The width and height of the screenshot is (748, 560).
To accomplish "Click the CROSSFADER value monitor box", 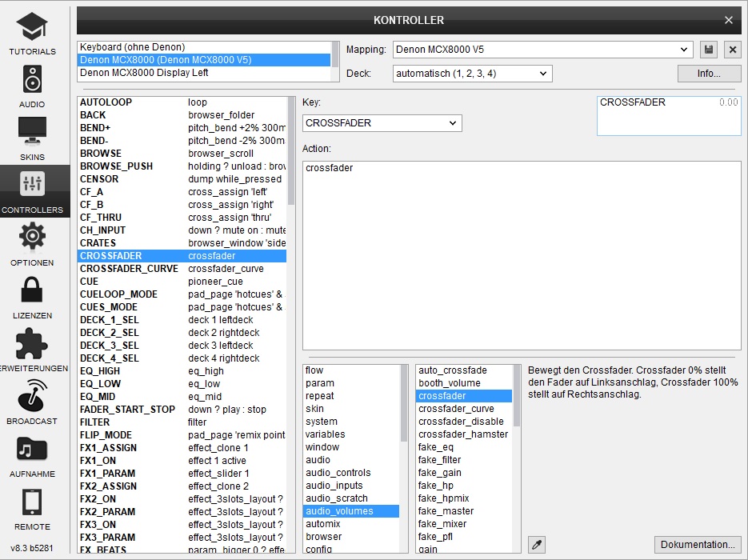I will [x=669, y=116].
